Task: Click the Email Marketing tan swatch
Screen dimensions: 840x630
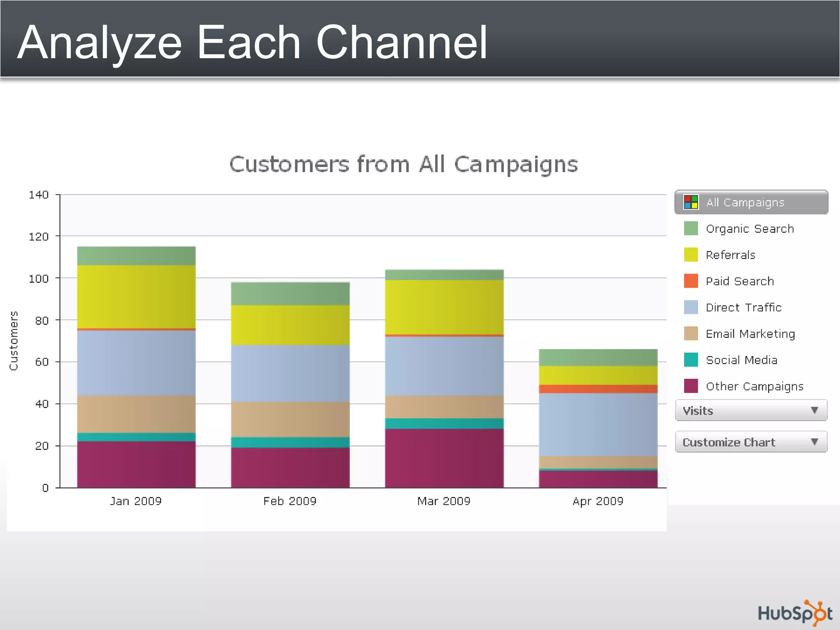Action: point(691,333)
